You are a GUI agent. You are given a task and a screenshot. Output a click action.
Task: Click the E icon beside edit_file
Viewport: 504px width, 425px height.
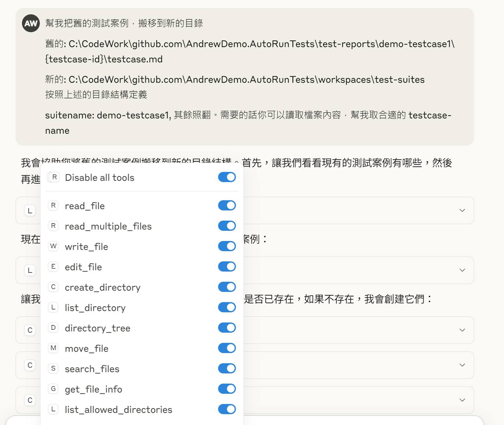point(53,267)
